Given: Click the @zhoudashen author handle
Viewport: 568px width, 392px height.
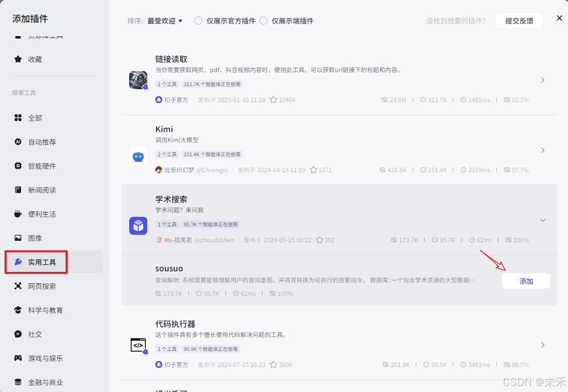Looking at the screenshot, I should tap(214, 240).
